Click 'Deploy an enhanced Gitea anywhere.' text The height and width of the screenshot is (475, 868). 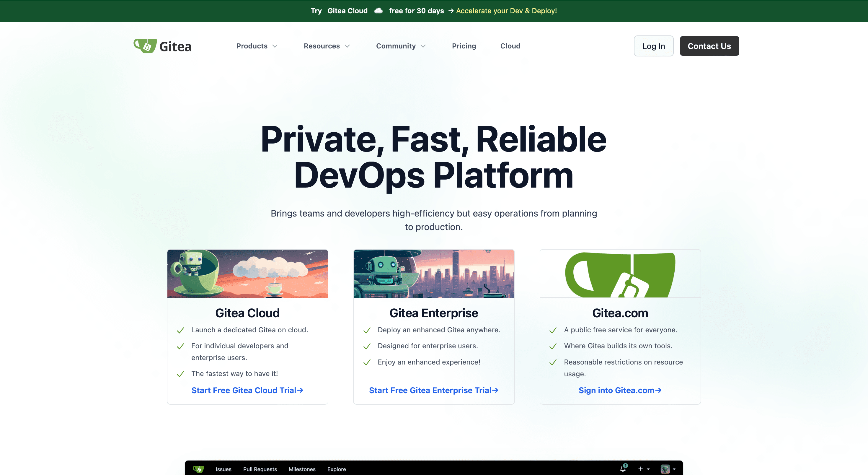pyautogui.click(x=439, y=330)
